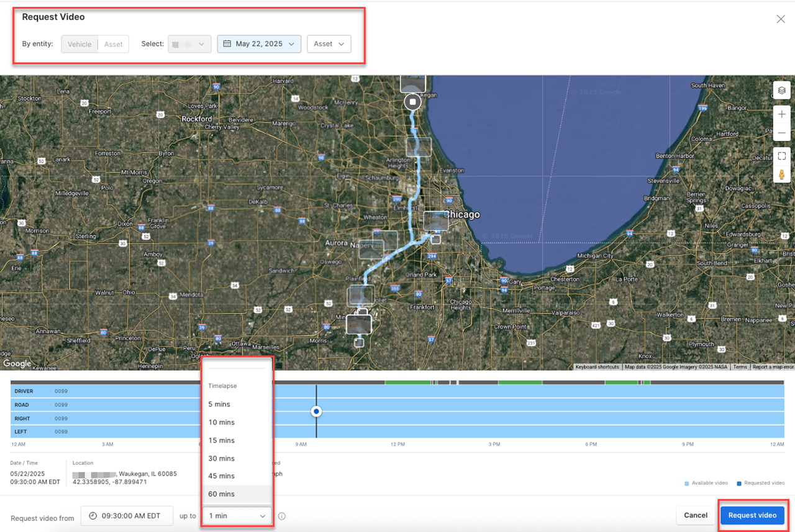Click the 1 min duration dropdown
Viewport: 795px width, 532px height.
[237, 516]
